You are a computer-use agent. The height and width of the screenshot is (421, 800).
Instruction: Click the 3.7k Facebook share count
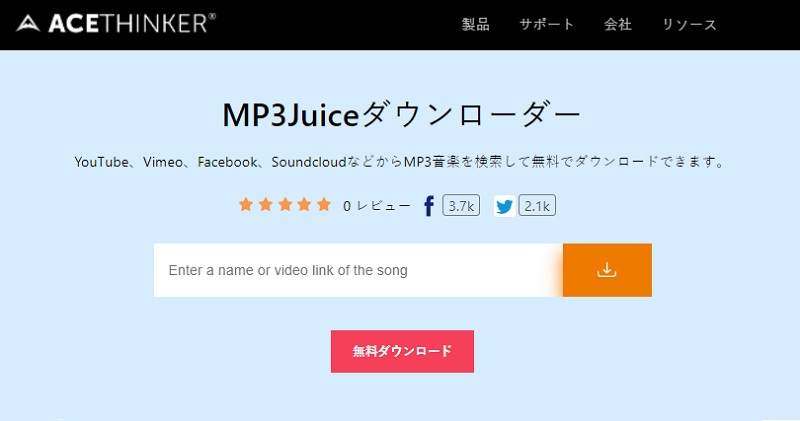[461, 206]
